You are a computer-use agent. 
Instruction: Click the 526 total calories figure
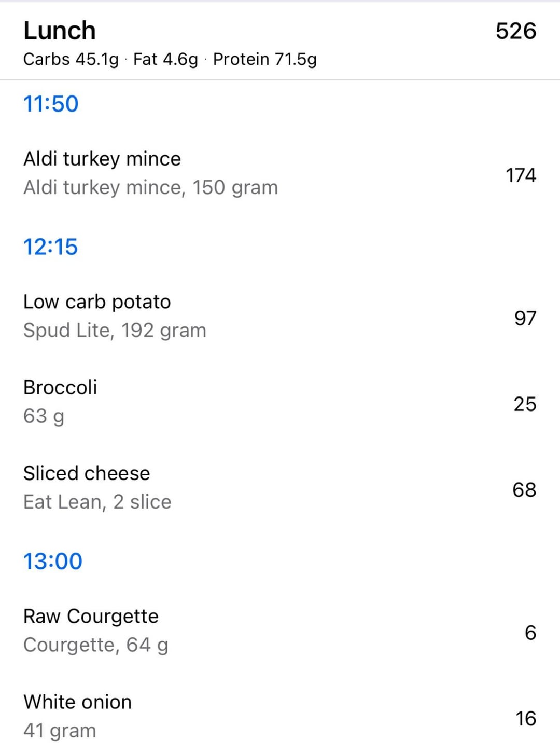[x=515, y=31]
